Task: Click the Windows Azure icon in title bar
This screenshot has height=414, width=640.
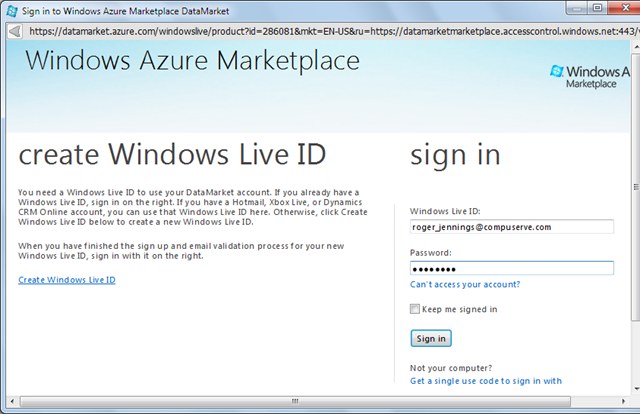Action: [x=12, y=11]
